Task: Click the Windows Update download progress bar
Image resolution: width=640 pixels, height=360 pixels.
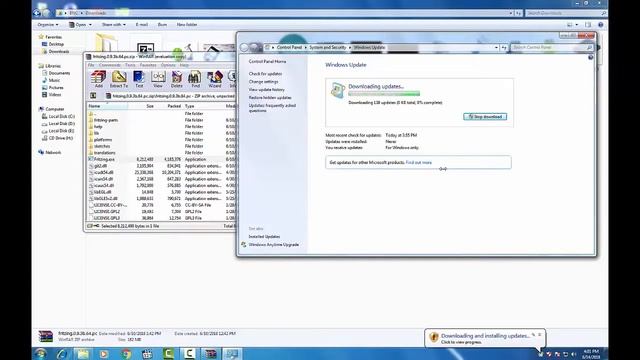Action: pos(384,94)
